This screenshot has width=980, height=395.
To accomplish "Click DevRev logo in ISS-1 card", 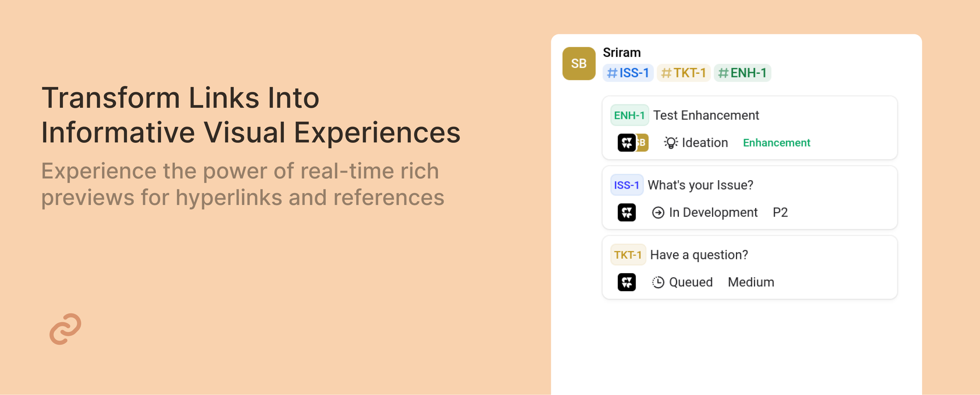I will click(x=626, y=212).
